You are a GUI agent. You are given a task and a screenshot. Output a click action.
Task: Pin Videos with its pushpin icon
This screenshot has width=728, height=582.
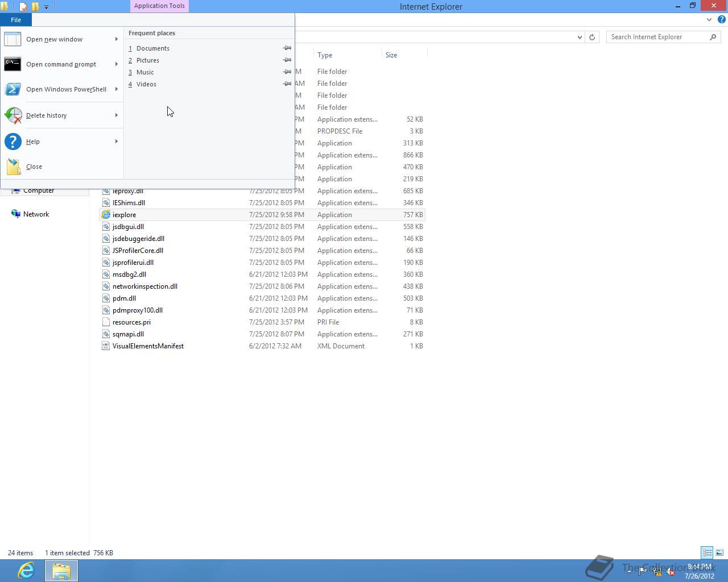click(x=287, y=84)
